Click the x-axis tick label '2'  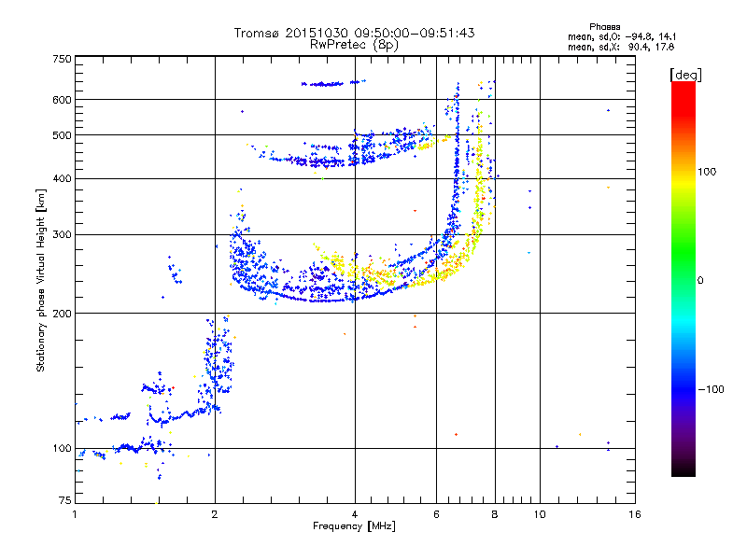tap(215, 514)
